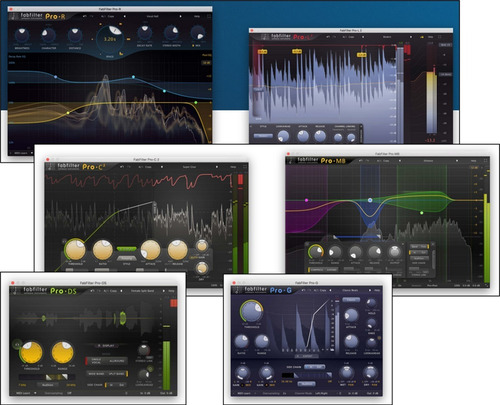This screenshot has height=405, width=500.
Task: Click Undo icon in Pro-MB window
Action: pos(361,161)
